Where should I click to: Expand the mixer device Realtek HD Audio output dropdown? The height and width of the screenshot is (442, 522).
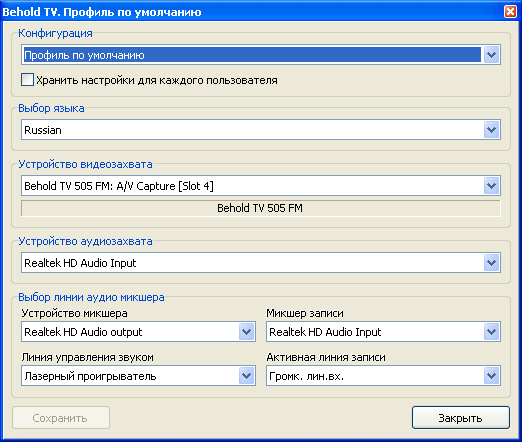pyautogui.click(x=138, y=332)
